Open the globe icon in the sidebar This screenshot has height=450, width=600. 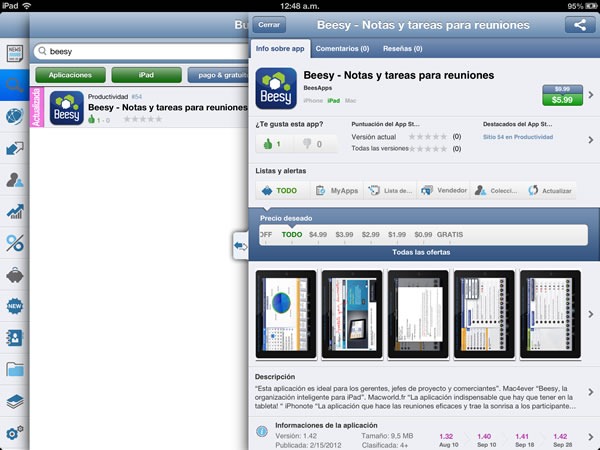[x=15, y=116]
